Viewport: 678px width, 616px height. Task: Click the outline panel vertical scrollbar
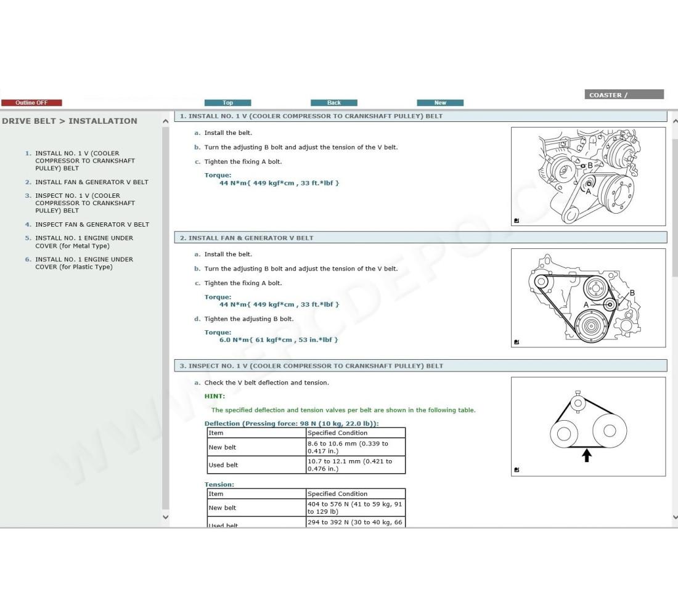(166, 318)
